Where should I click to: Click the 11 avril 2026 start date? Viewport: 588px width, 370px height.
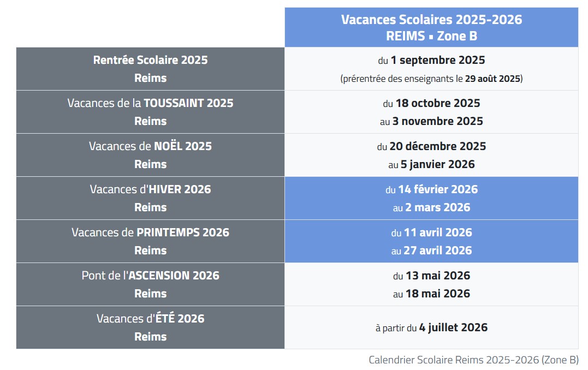pyautogui.click(x=438, y=232)
